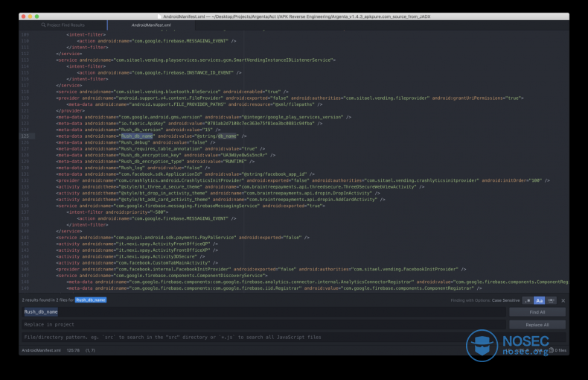The height and width of the screenshot is (380, 588).
Task: Click the highlighted Rush_db_name on line 125
Action: [137, 136]
